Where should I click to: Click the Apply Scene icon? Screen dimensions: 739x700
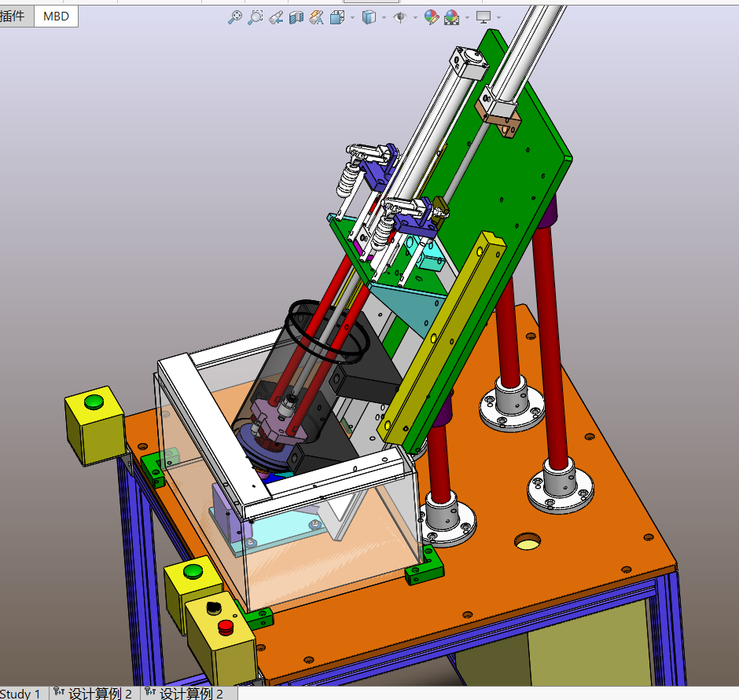[451, 17]
